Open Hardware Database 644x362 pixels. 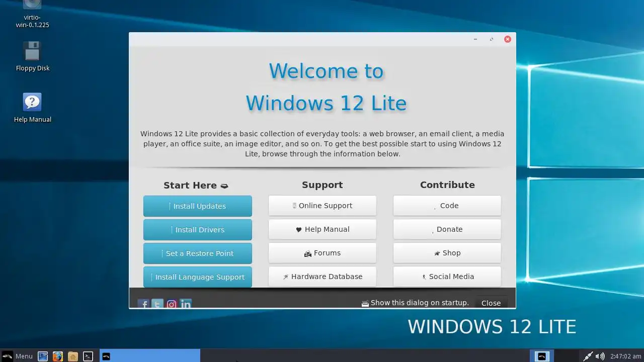[323, 277]
